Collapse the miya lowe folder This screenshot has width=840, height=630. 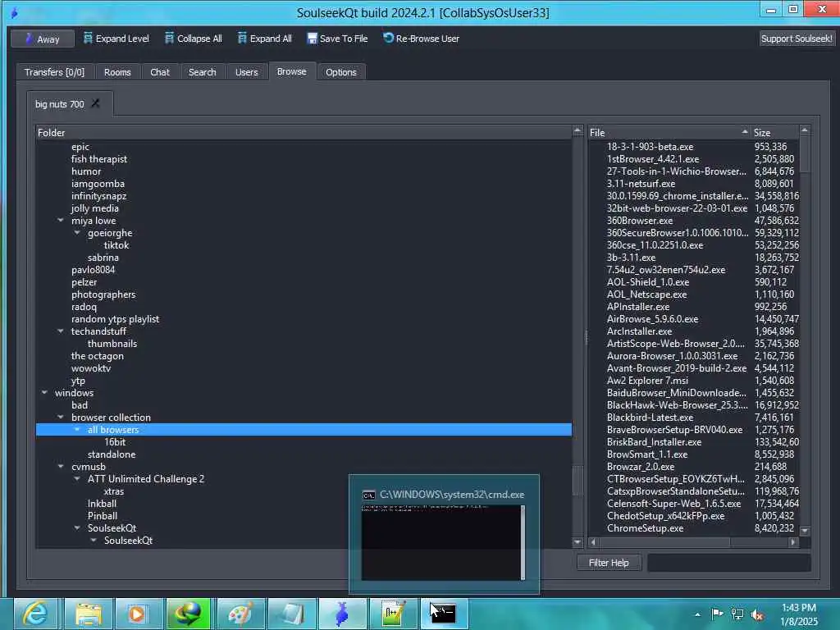(x=61, y=220)
